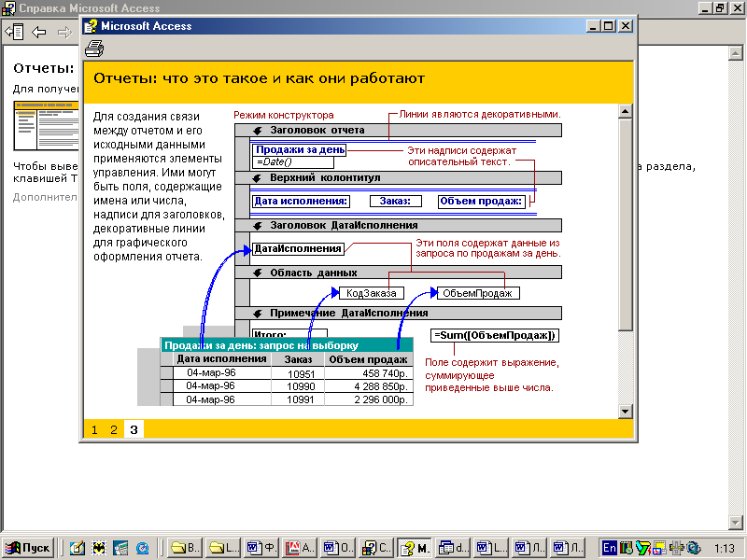
Task: Click the books tray icon next to En
Action: coord(626,548)
